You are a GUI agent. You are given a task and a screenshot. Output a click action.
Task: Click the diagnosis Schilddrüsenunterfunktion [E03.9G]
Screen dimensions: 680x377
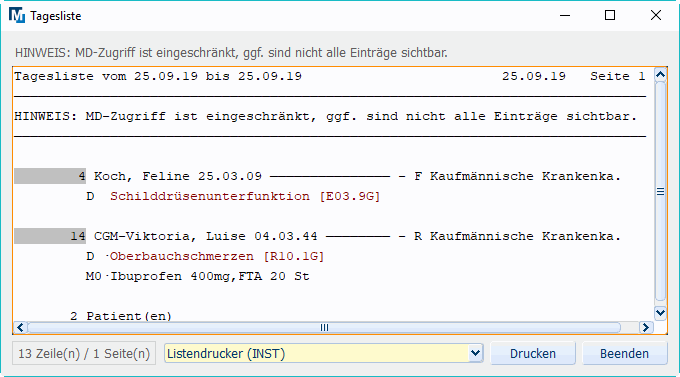[x=245, y=196]
